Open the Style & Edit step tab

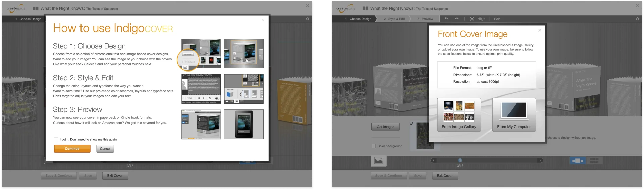(394, 19)
